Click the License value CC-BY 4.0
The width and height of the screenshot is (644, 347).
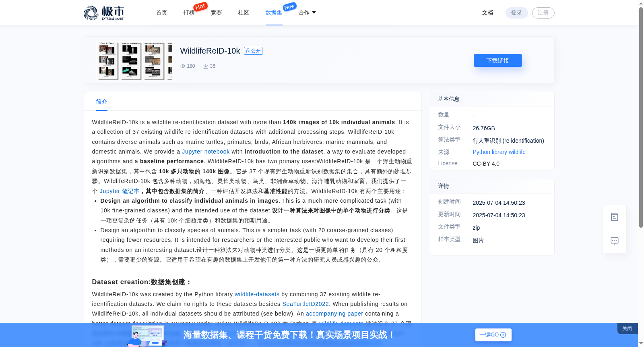[x=486, y=164]
